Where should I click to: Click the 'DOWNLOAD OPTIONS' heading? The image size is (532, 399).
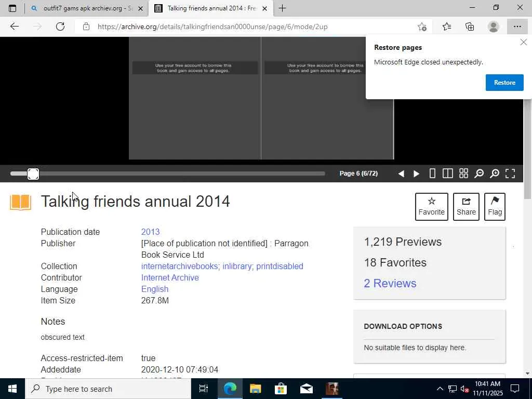(403, 326)
